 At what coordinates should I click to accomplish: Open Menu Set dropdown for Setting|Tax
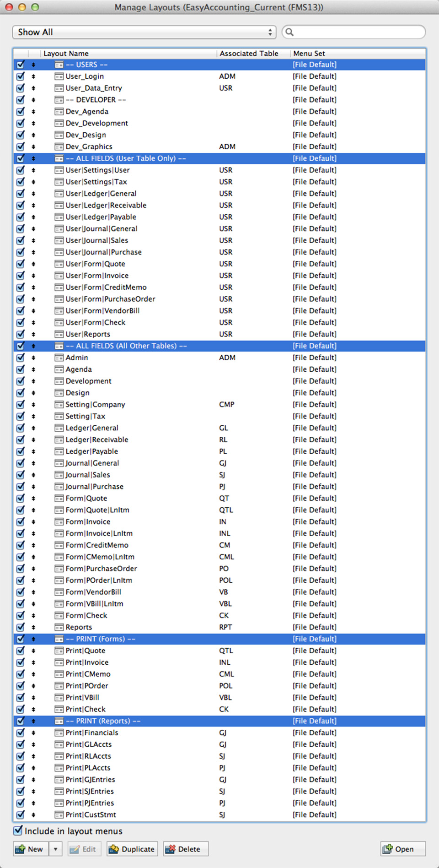tap(315, 416)
